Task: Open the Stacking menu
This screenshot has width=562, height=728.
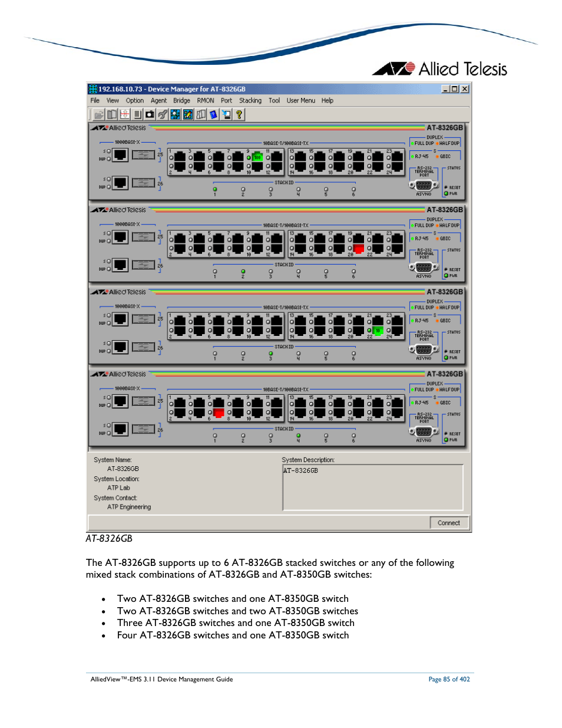Action: tap(250, 101)
